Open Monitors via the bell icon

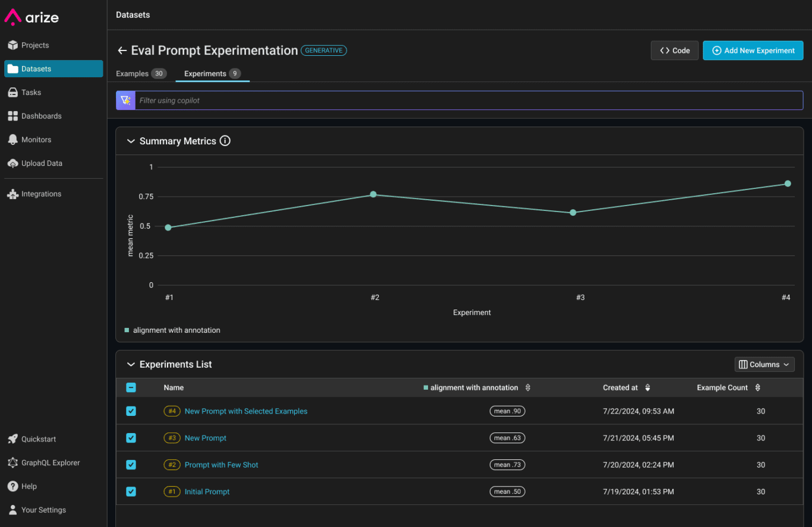(x=12, y=140)
